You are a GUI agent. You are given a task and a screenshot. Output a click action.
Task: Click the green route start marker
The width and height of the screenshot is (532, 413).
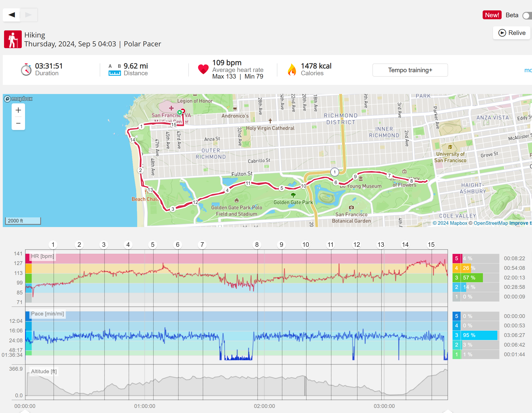coord(179,112)
